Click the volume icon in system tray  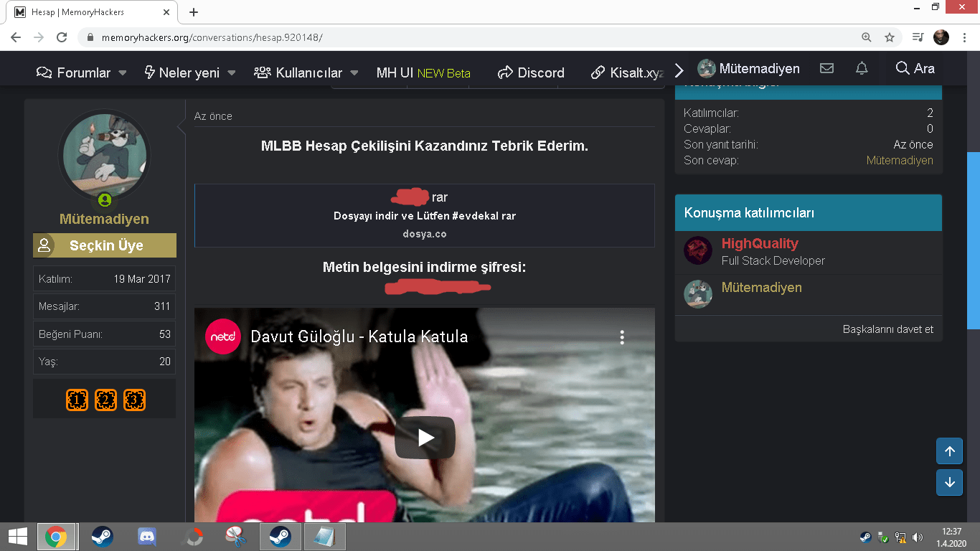(917, 537)
